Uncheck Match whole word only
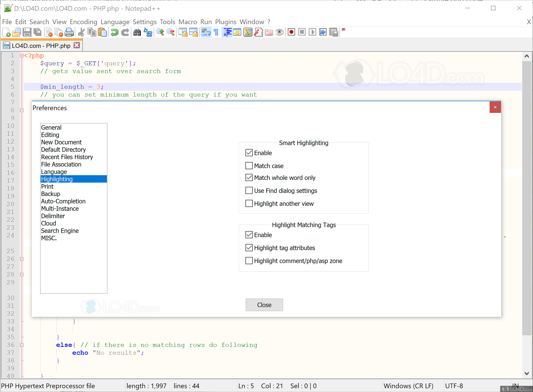Image resolution: width=533 pixels, height=392 pixels. [249, 177]
